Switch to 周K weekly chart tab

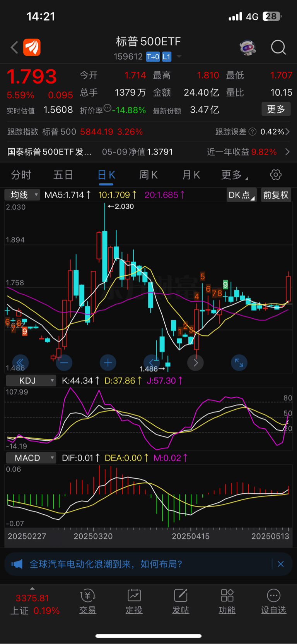click(148, 175)
